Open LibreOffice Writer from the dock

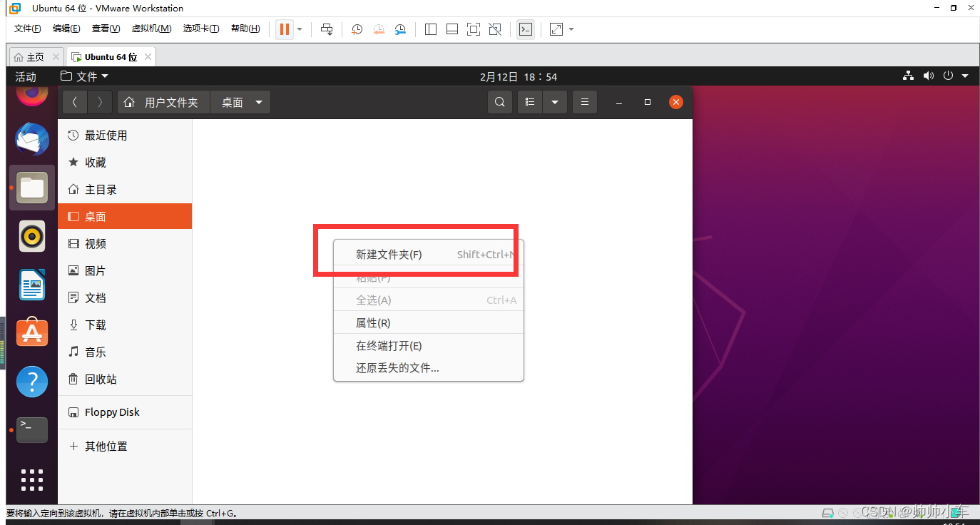[32, 285]
